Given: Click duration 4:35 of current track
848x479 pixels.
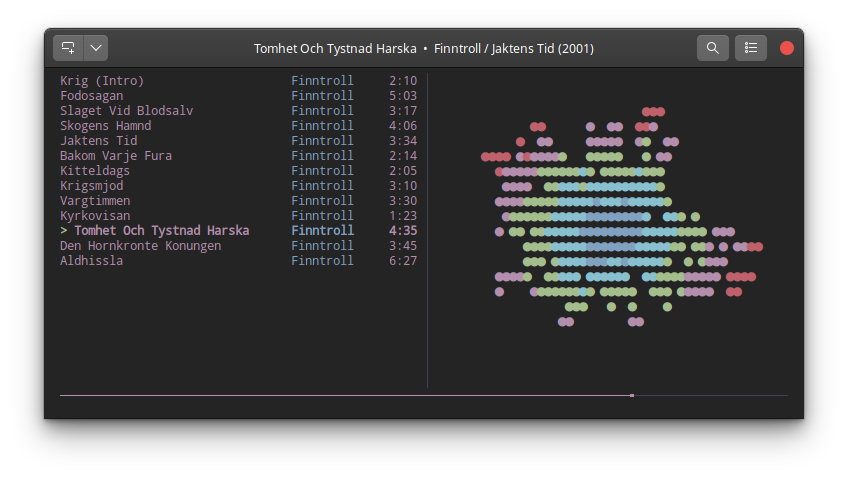Looking at the screenshot, I should click(x=403, y=231).
